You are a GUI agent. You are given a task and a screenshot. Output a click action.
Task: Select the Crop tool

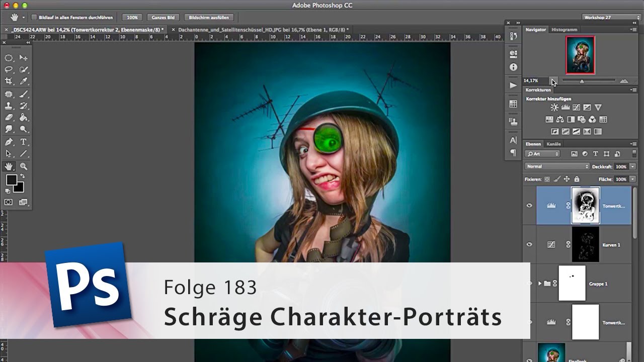point(9,81)
